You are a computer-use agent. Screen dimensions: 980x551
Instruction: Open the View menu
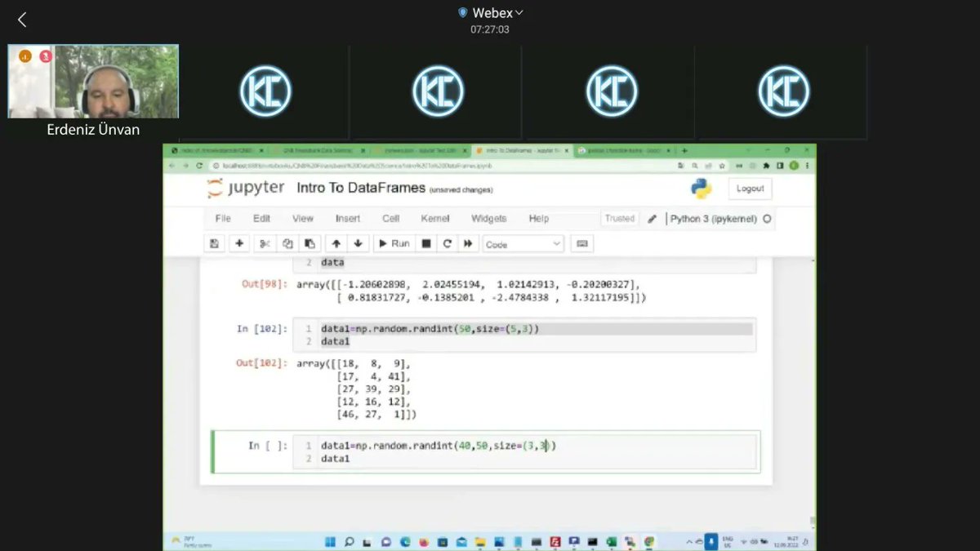(303, 219)
